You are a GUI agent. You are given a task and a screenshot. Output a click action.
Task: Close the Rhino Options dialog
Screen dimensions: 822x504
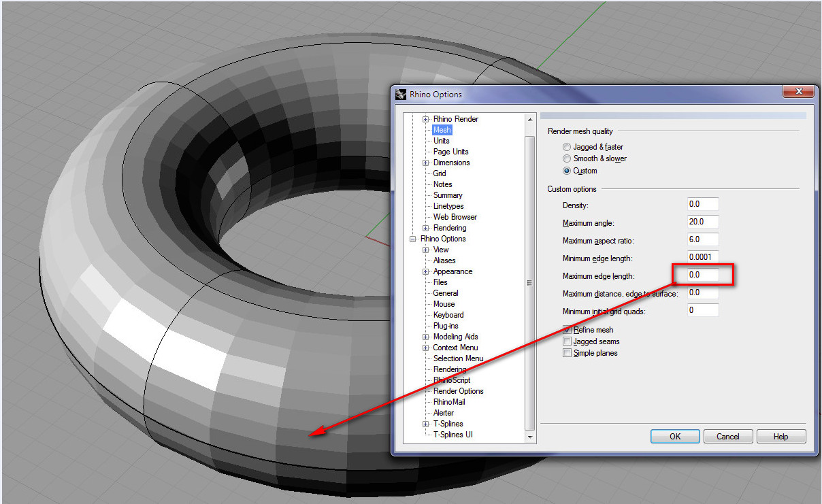click(x=798, y=91)
